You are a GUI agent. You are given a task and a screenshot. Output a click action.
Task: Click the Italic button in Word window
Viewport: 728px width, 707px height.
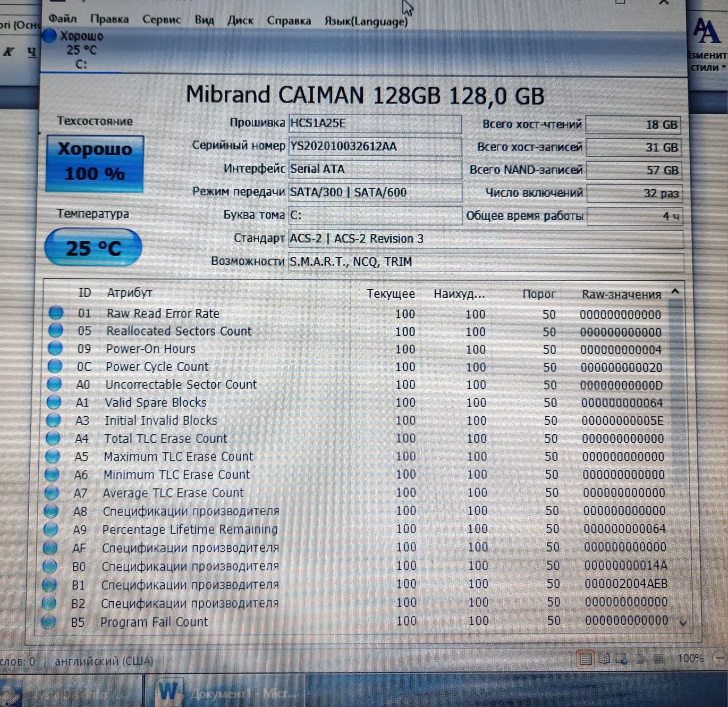tap(9, 52)
